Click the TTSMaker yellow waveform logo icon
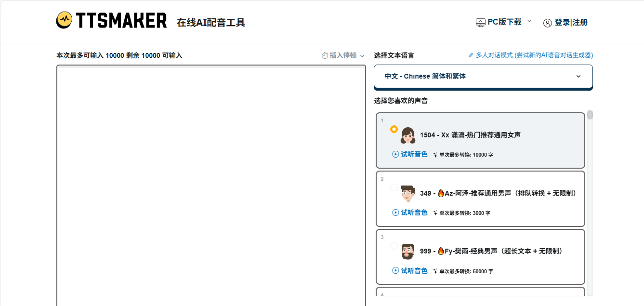 coord(64,20)
